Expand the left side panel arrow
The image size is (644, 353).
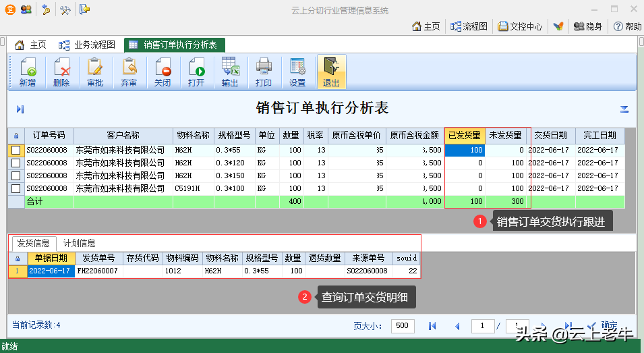click(20, 109)
